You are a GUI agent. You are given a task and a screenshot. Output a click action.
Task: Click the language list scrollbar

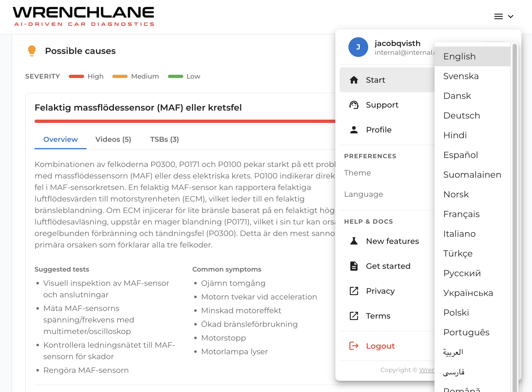(514, 216)
